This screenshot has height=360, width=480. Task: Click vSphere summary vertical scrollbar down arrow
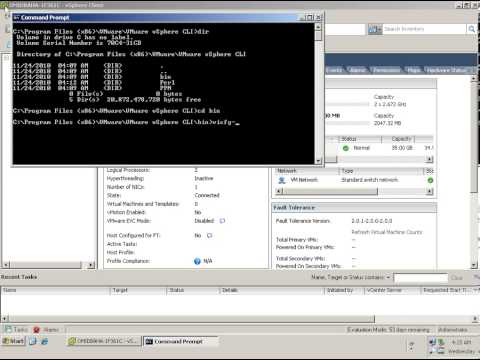click(474, 265)
